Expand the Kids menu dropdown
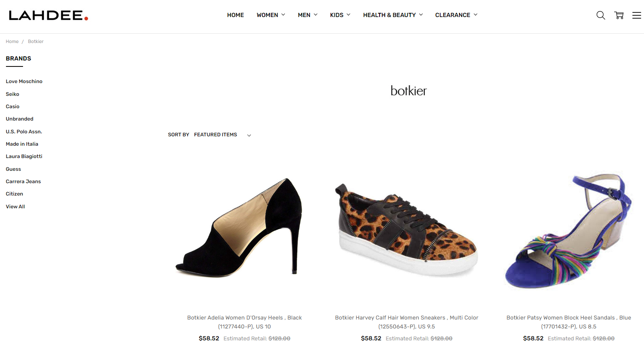 (340, 15)
